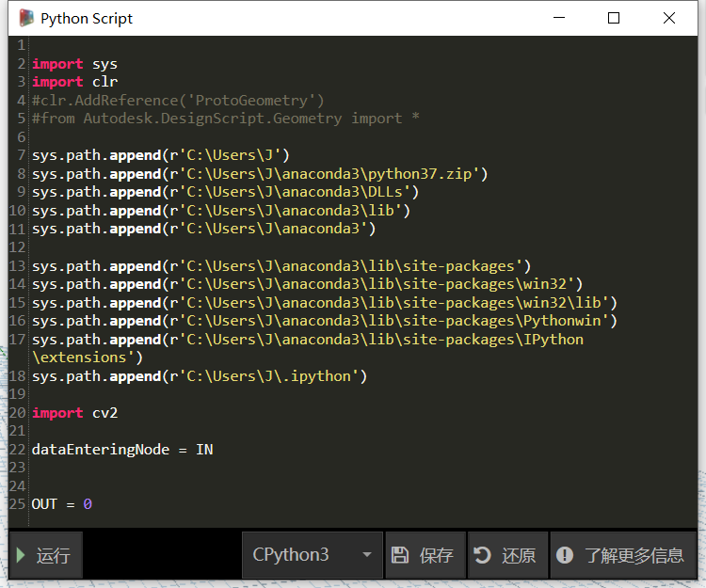Click the anaconda3\DLLs path line
706x588 pixels.
coord(225,192)
